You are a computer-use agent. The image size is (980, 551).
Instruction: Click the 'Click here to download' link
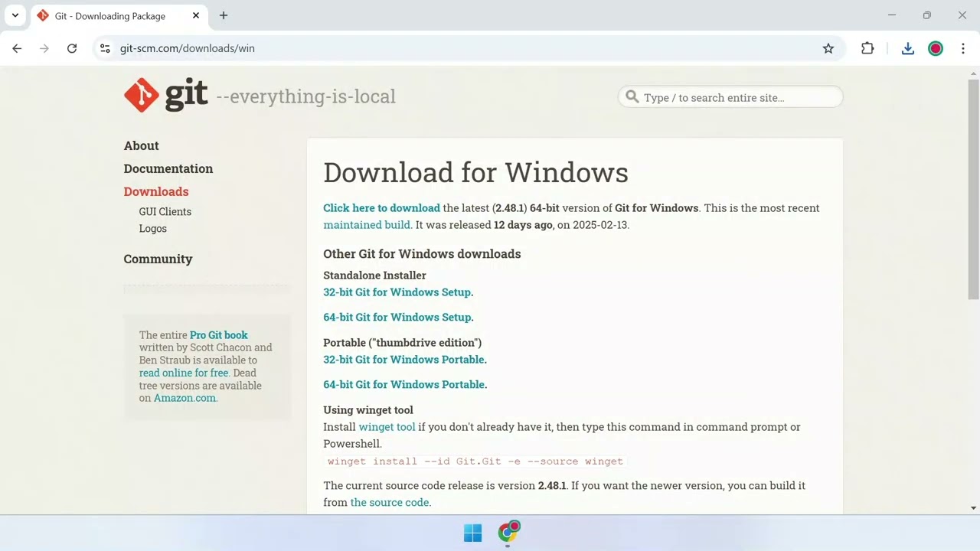click(x=381, y=208)
